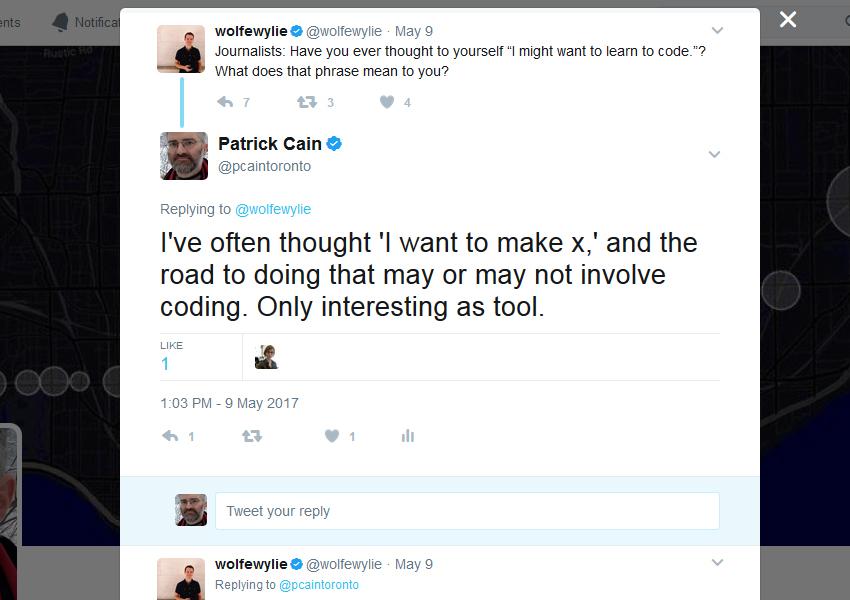850x600 pixels.
Task: Click the LIKE count showing 1
Action: [x=165, y=364]
